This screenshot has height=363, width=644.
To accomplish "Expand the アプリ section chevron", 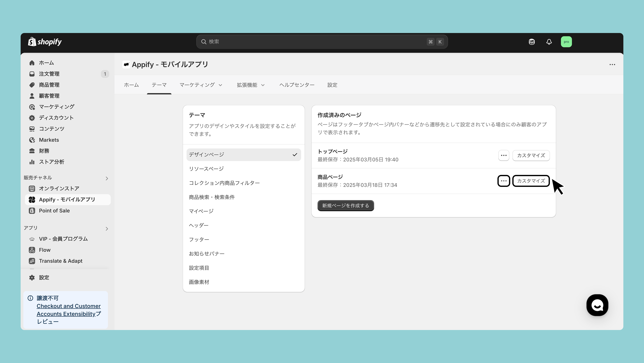I will click(107, 229).
